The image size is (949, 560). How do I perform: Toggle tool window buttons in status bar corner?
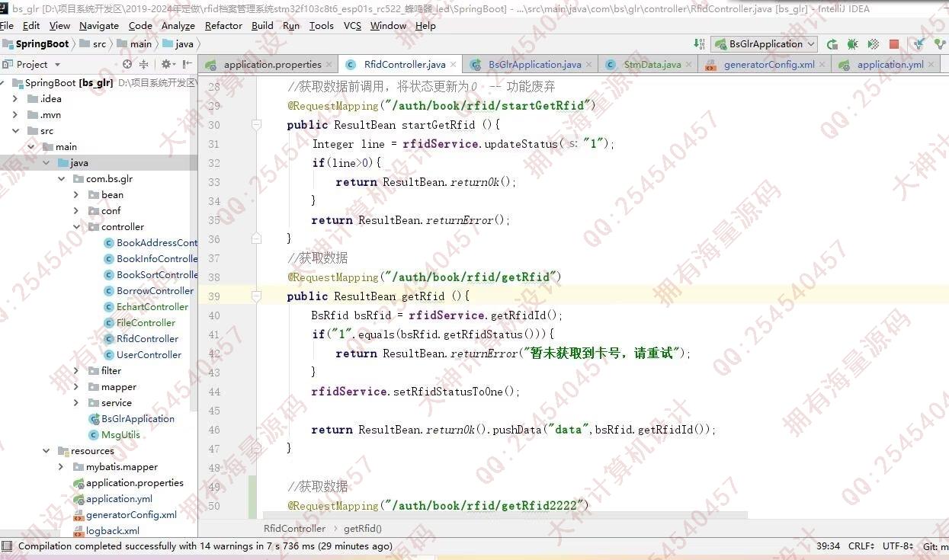(x=7, y=546)
